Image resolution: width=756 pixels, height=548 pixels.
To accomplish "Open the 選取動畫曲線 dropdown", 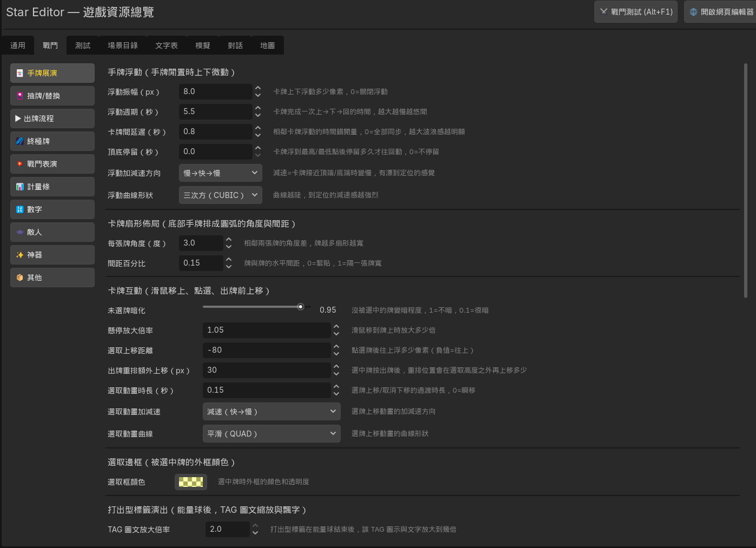I will (271, 434).
